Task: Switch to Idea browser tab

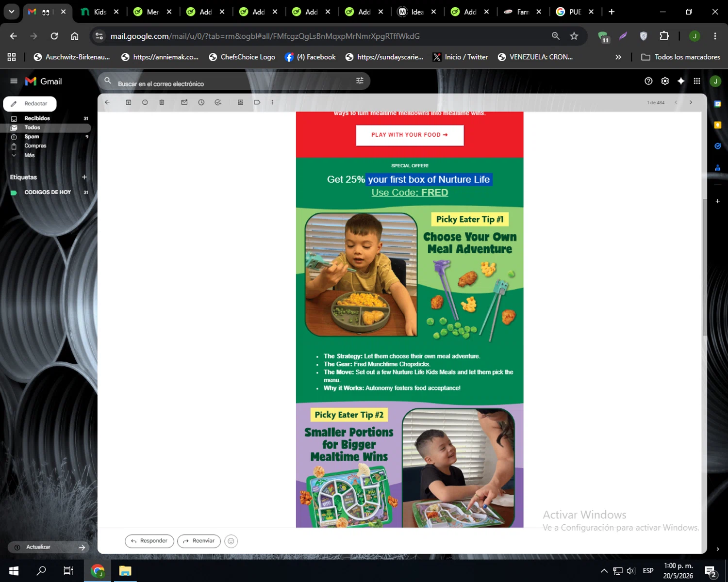Action: click(x=416, y=12)
